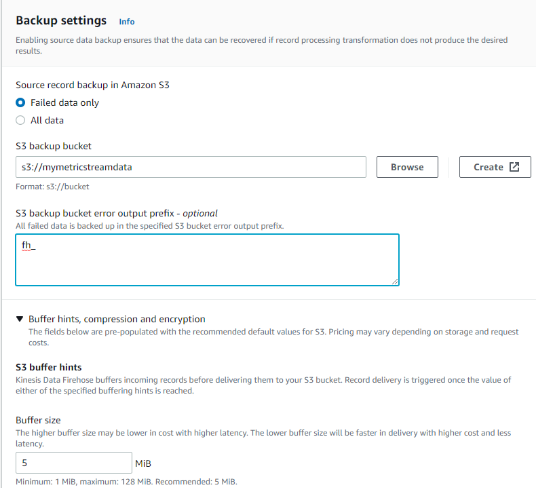The height and width of the screenshot is (489, 536).
Task: Click in the error output prefix text area
Action: pyautogui.click(x=207, y=260)
